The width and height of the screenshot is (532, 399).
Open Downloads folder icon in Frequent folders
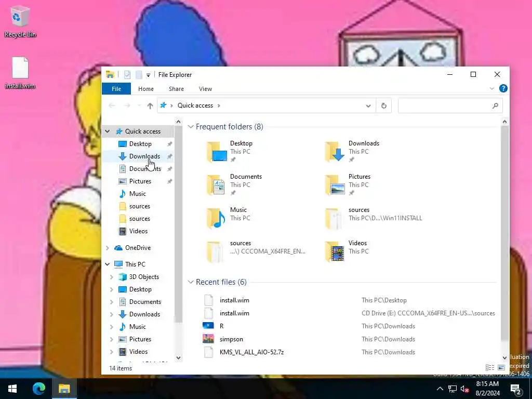pyautogui.click(x=335, y=152)
